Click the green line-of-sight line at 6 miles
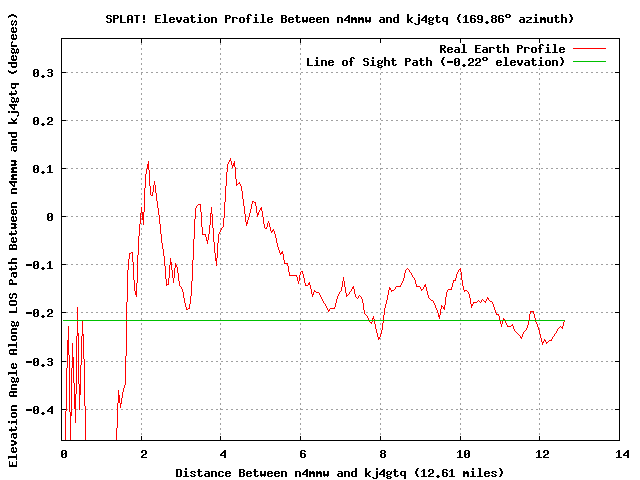This screenshot has height=480, width=640. [300, 320]
